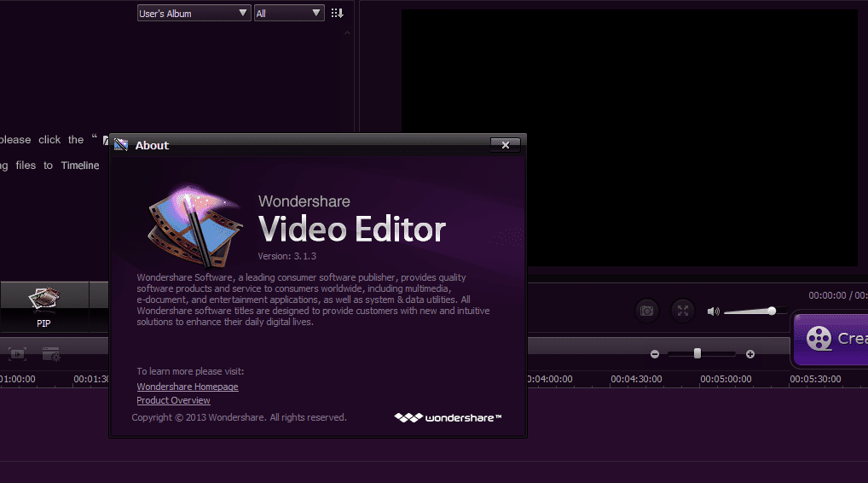Click the timeline settings gear icon
Viewport: 868px width, 483px height.
pos(51,353)
